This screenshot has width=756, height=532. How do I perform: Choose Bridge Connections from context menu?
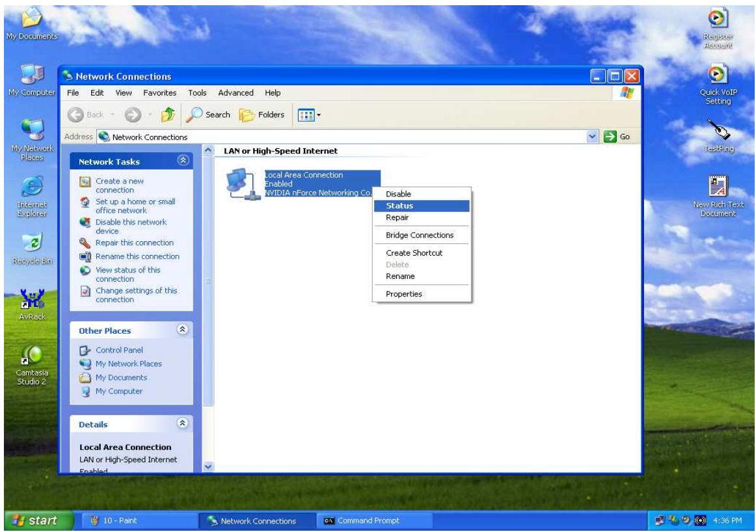pyautogui.click(x=422, y=235)
